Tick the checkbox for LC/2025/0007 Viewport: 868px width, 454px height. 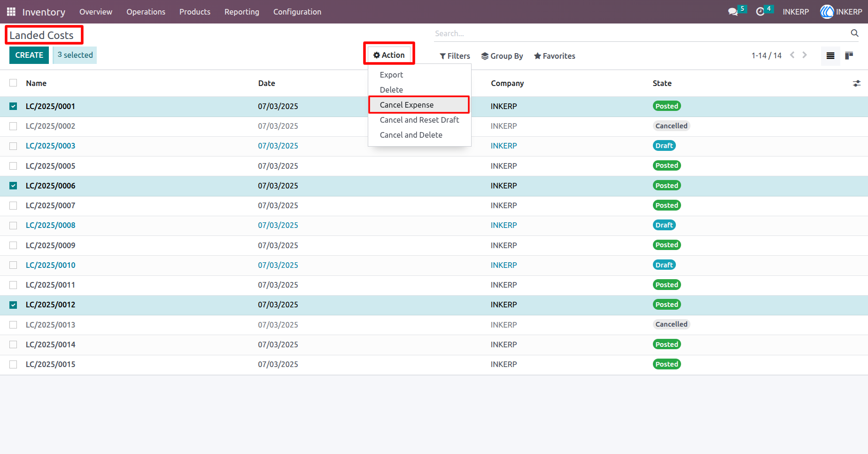pyautogui.click(x=13, y=205)
